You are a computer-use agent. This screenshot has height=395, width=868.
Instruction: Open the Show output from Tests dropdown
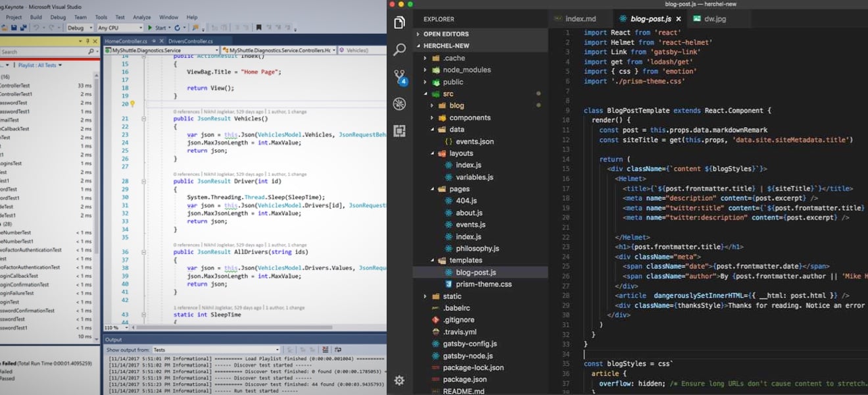[x=216, y=350]
